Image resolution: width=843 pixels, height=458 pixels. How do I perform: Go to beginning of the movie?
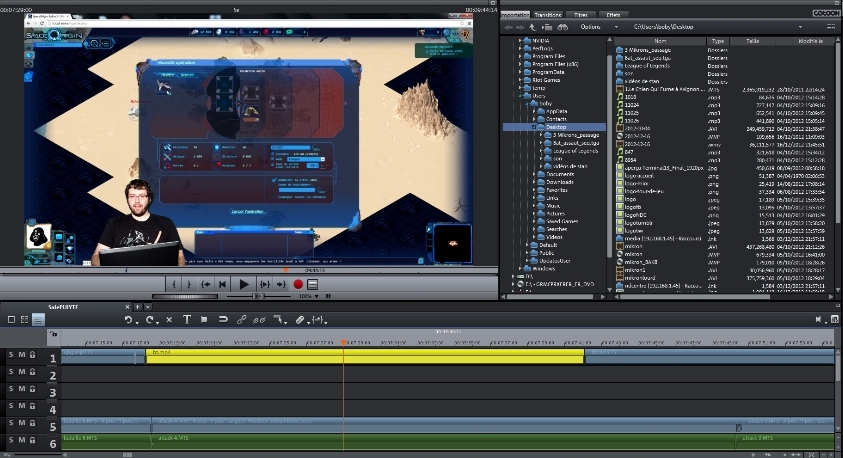[223, 284]
